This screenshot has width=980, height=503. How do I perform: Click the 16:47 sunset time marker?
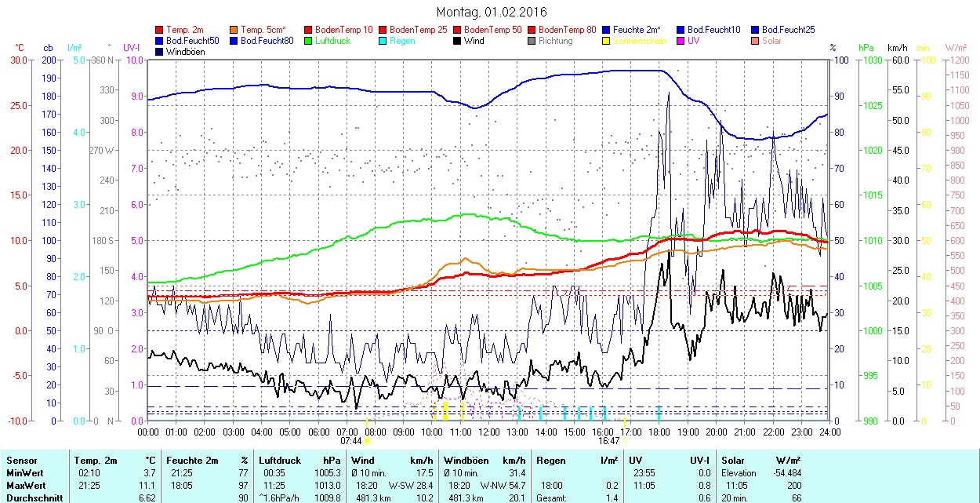pyautogui.click(x=607, y=441)
